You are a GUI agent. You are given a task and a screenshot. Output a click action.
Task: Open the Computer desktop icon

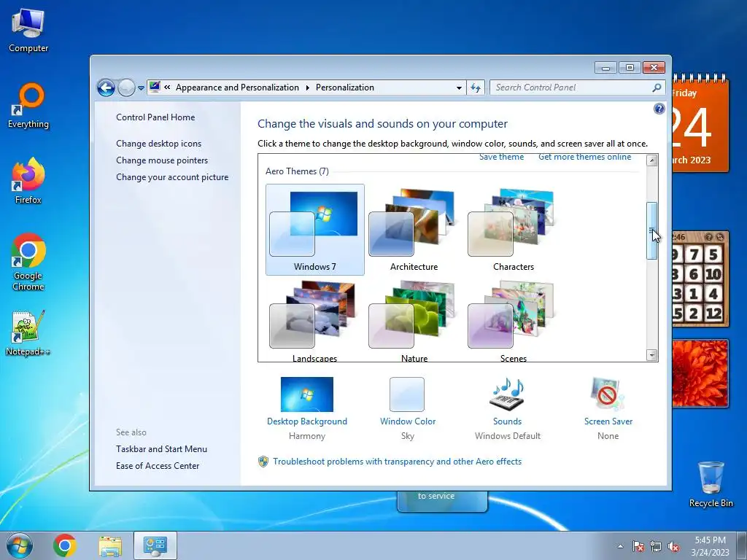point(28,31)
